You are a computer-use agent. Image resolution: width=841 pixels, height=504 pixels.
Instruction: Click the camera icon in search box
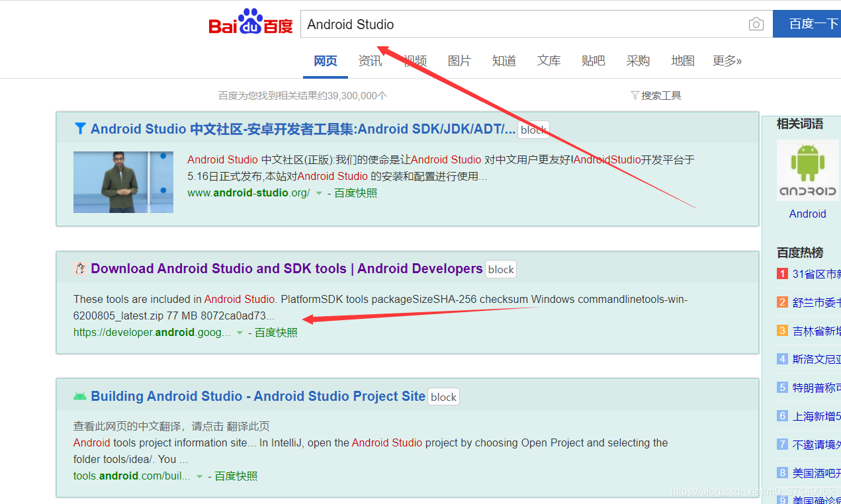pos(756,24)
